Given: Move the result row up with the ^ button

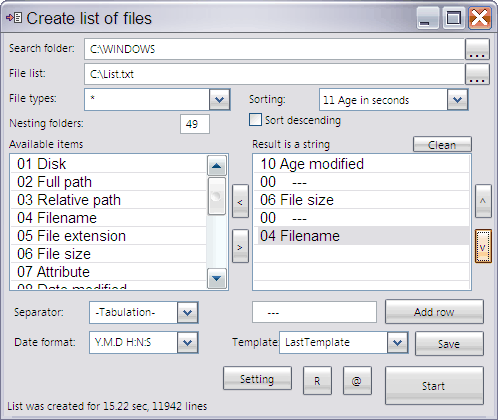Looking at the screenshot, I should [x=483, y=201].
